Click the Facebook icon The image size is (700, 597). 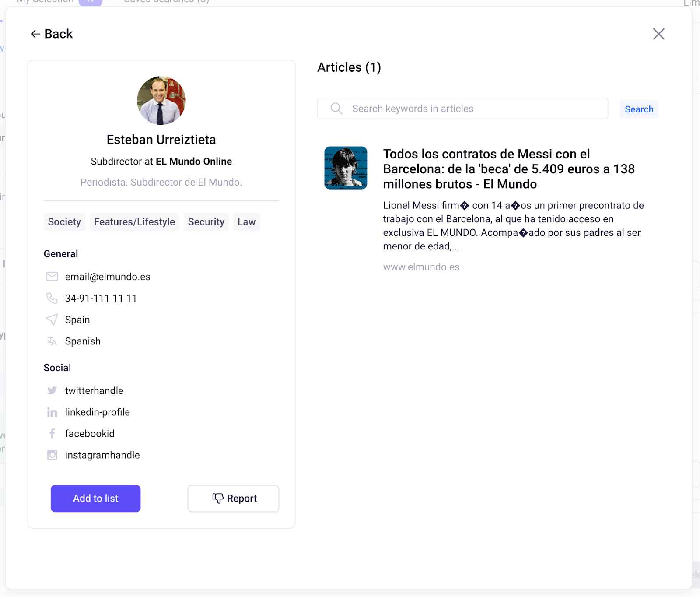pyautogui.click(x=52, y=434)
